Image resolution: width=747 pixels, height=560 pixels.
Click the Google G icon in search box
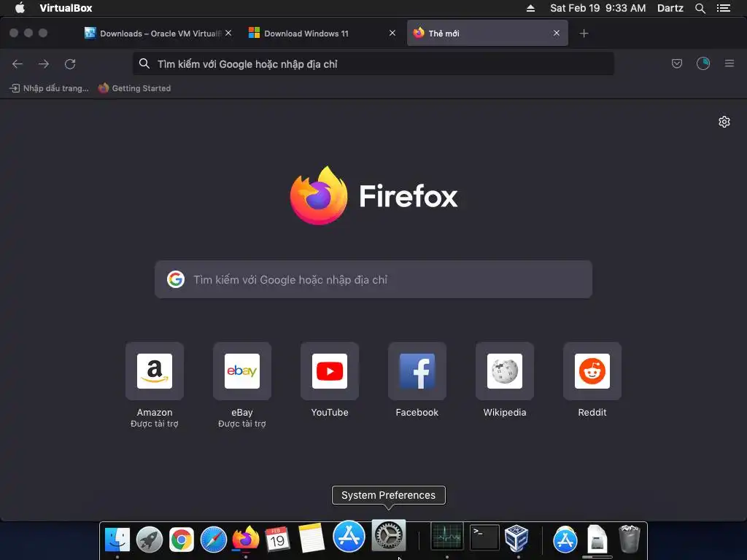coord(176,279)
